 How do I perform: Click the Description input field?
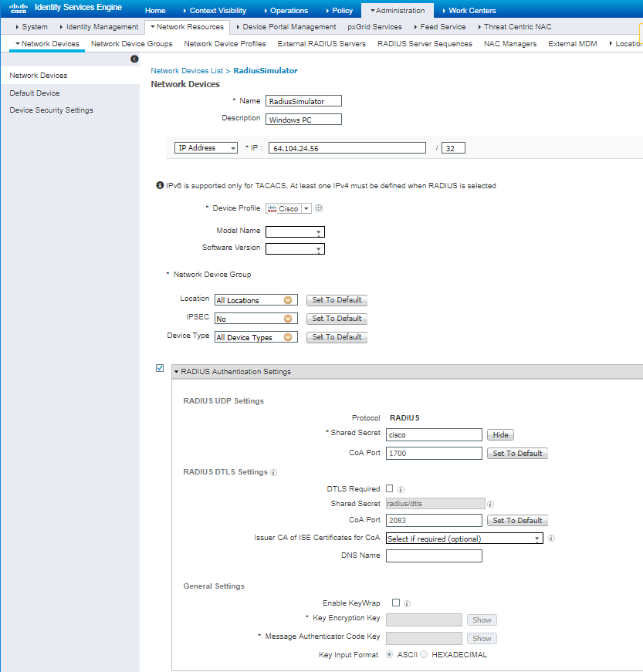pyautogui.click(x=303, y=119)
